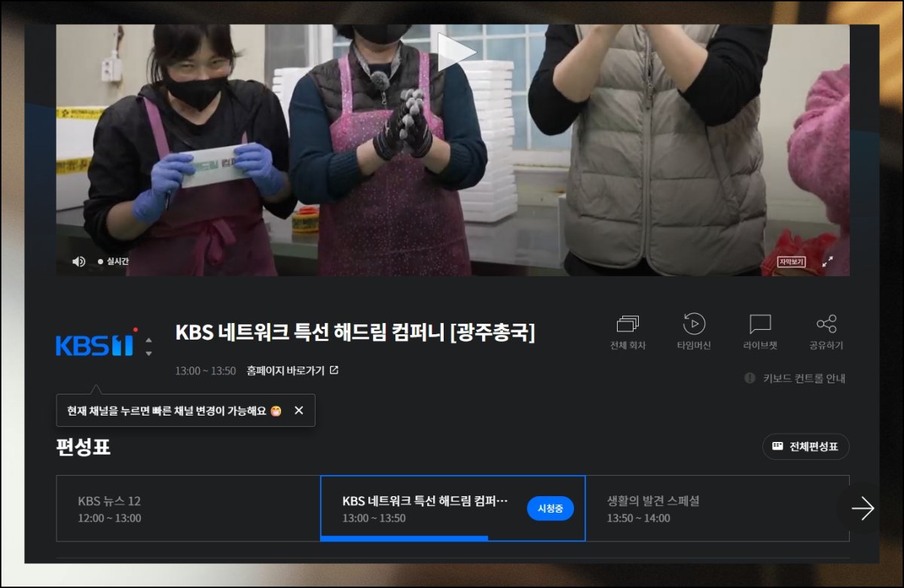Image resolution: width=904 pixels, height=588 pixels.
Task: Click the 13:00 ~ 13:50 time under title
Action: point(205,371)
